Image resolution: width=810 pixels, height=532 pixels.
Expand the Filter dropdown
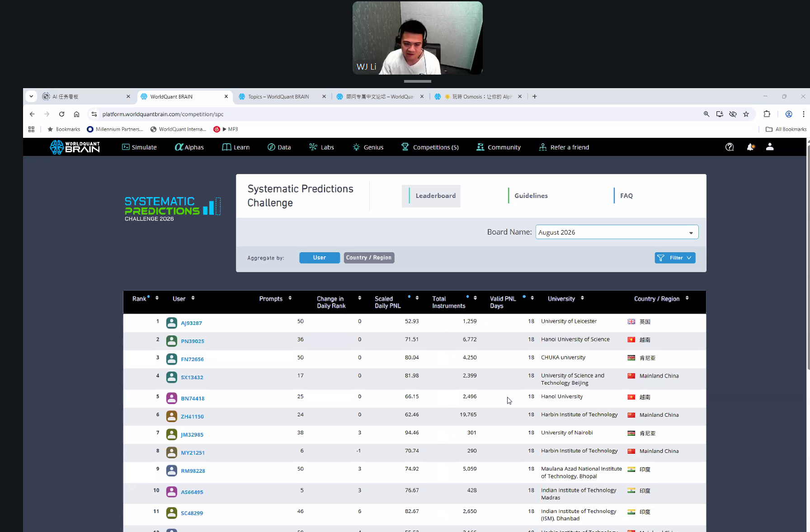click(x=675, y=258)
